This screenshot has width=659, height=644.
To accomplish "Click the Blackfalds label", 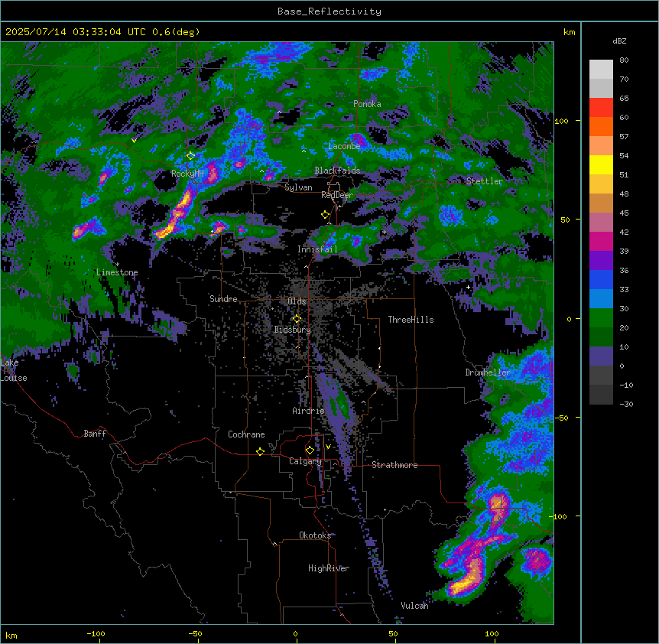I will point(337,171).
